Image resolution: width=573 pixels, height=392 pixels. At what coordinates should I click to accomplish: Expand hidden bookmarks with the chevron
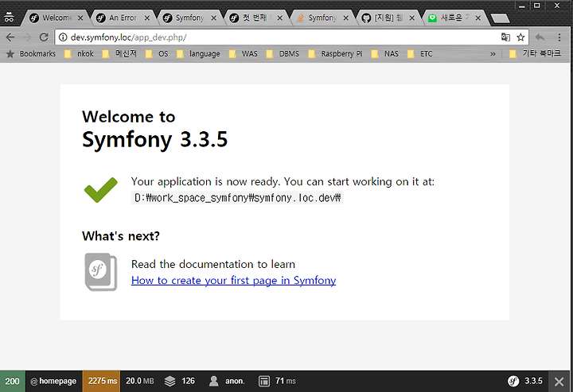click(x=493, y=53)
